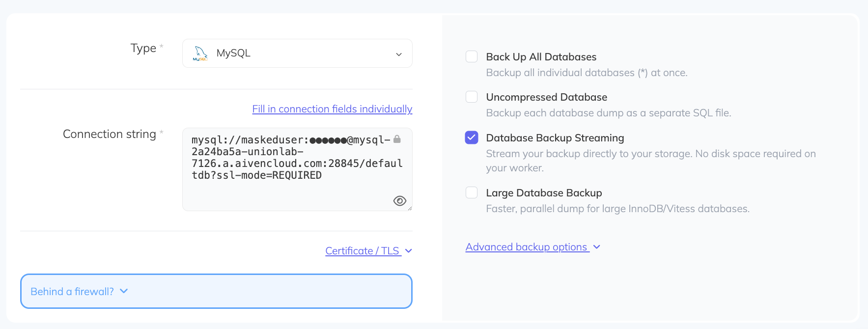This screenshot has height=329, width=868.
Task: Click the 'Connection string' field label
Action: pos(110,134)
